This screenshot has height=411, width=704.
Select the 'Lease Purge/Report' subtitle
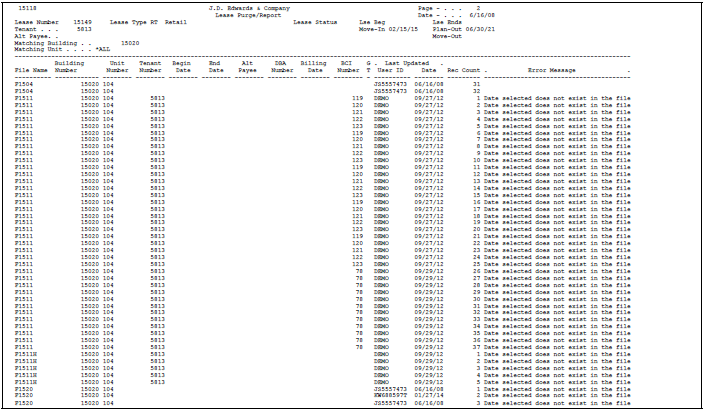coord(248,15)
